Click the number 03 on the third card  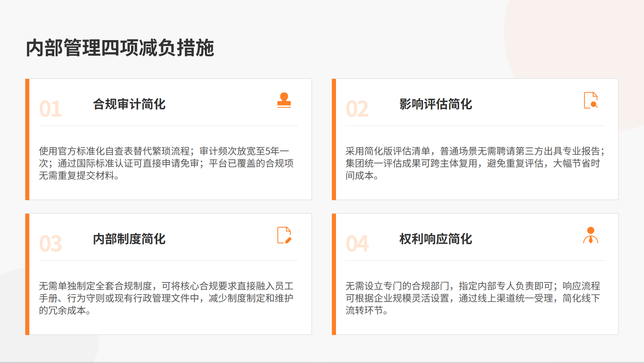(x=51, y=244)
